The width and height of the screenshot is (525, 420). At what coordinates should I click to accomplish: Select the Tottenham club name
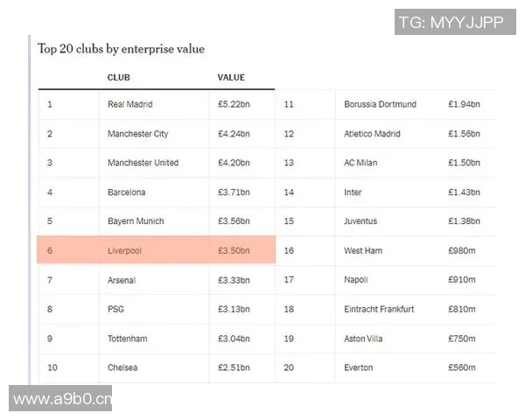coord(127,339)
